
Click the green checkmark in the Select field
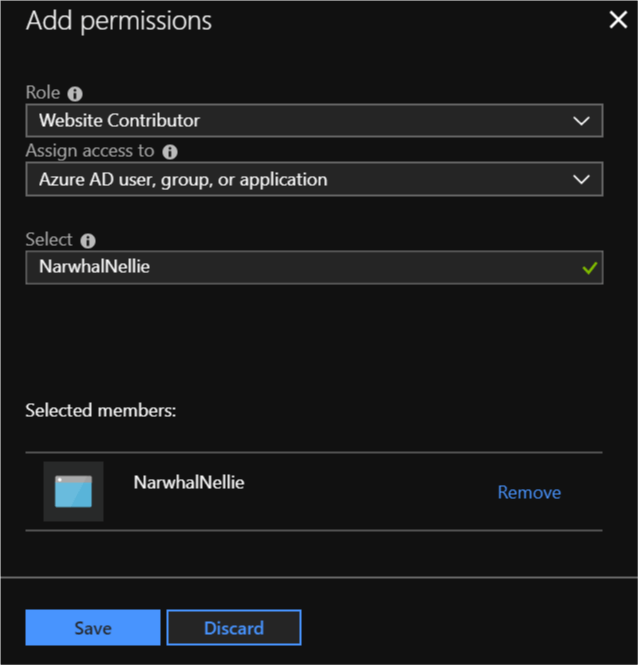tap(590, 268)
